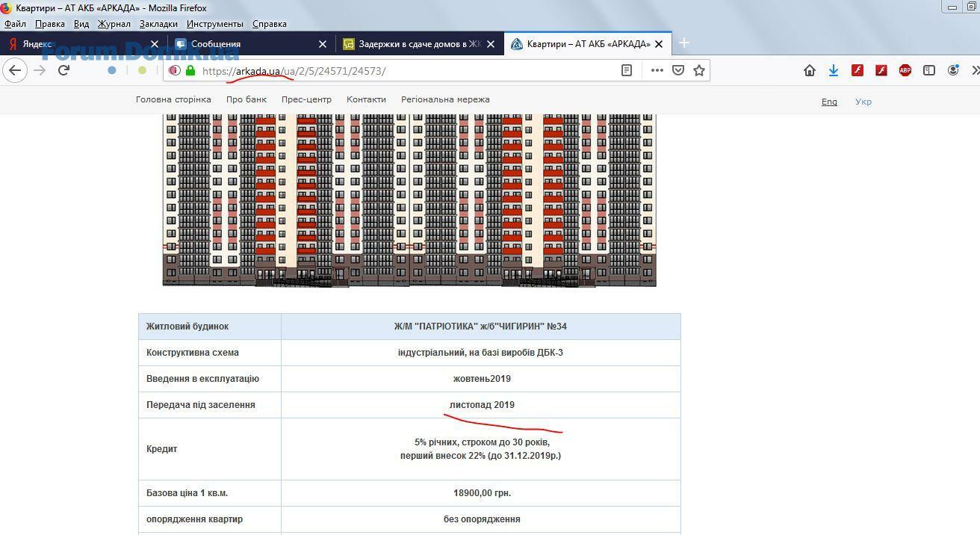Image resolution: width=980 pixels, height=535 pixels.
Task: Select the "Житловий будинок" row label
Action: (187, 327)
